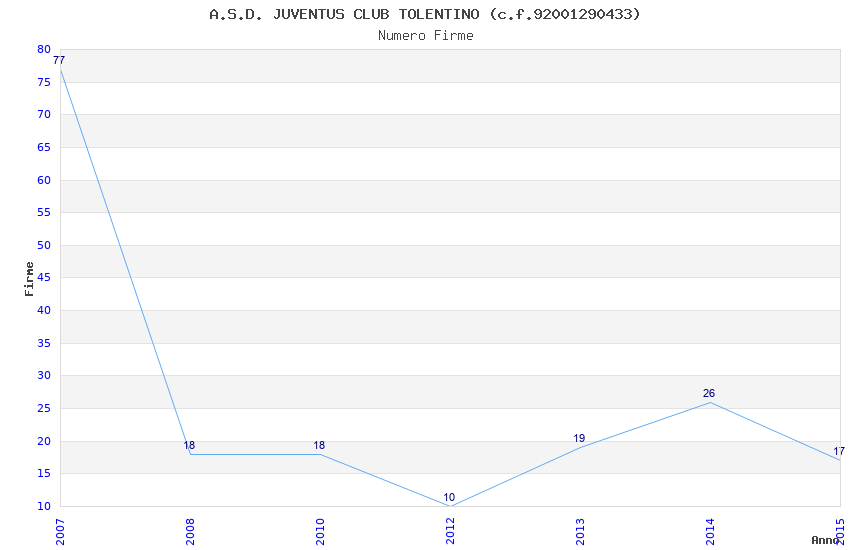
Task: Click the data label 10 above 2012
Action: [449, 497]
